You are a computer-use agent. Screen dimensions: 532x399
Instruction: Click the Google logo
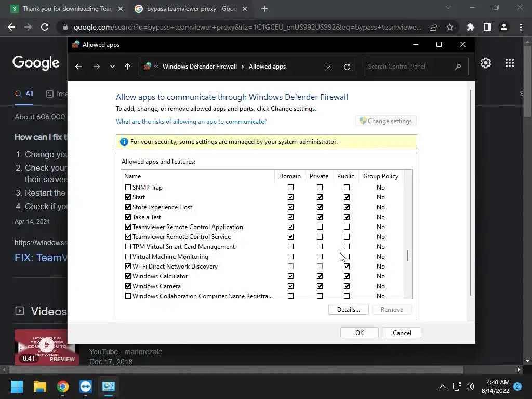[x=36, y=63]
